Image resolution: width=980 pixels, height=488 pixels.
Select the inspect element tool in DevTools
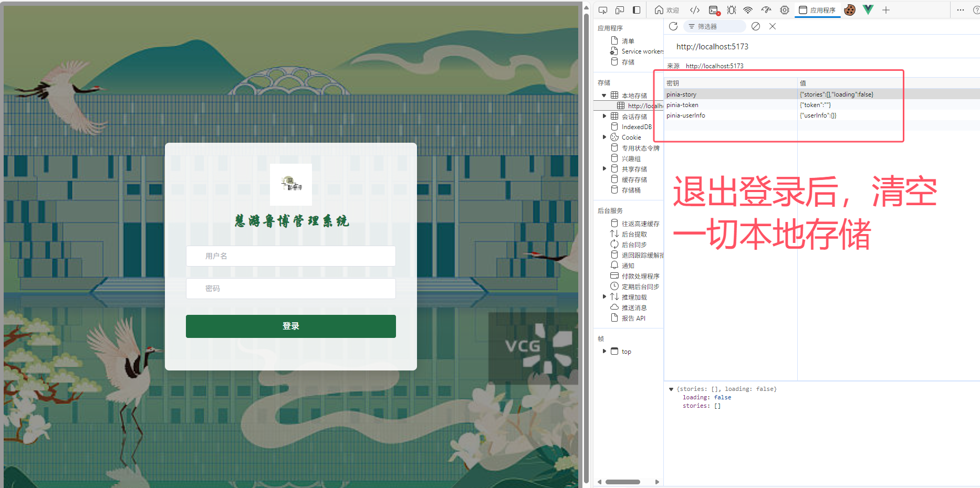point(603,10)
